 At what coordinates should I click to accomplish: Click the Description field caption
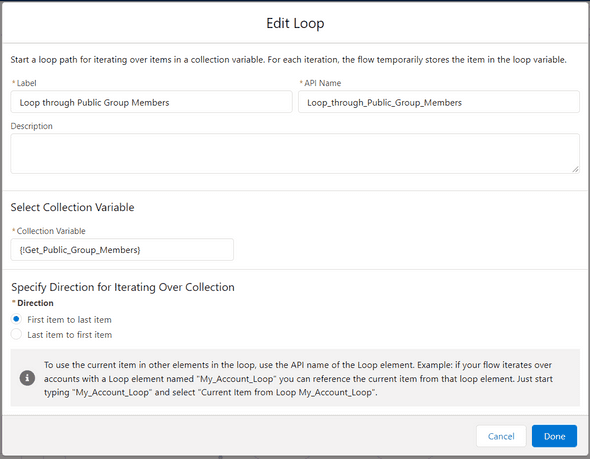coord(32,126)
